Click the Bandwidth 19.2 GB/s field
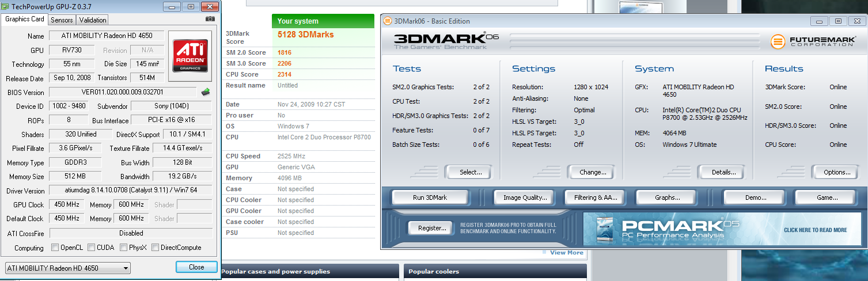This screenshot has height=281, width=868. (182, 177)
